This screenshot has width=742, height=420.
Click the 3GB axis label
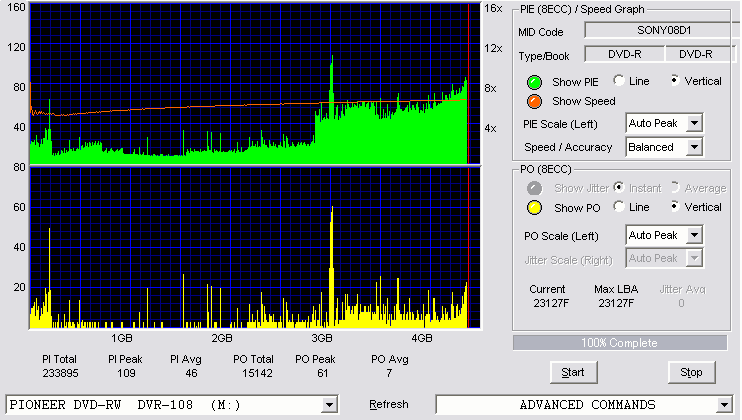click(x=321, y=338)
